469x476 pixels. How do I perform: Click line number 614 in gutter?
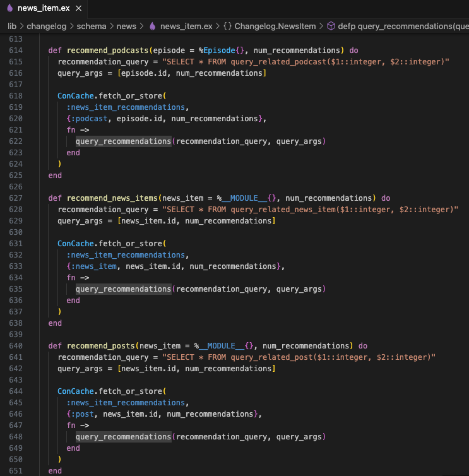[16, 51]
